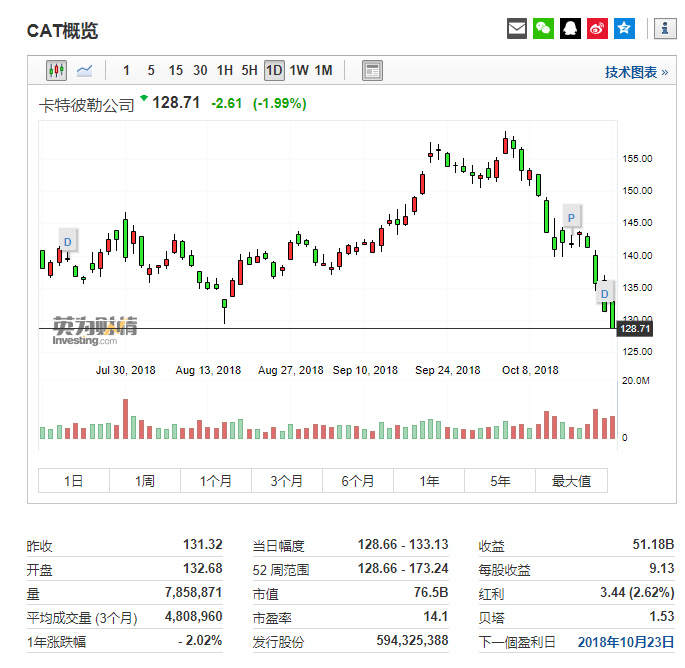Viewport: 685px width, 668px height.
Task: Share to Weibo red icon
Action: click(597, 28)
